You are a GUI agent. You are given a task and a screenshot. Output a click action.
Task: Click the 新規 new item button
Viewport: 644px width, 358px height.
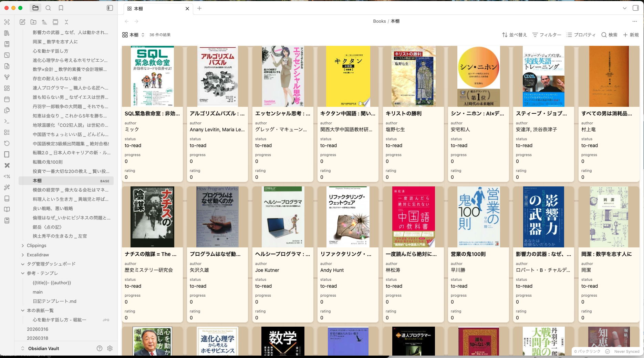pos(631,35)
